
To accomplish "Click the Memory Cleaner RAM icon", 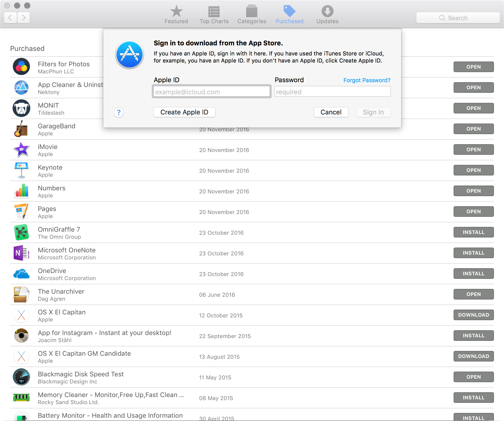I will click(21, 398).
